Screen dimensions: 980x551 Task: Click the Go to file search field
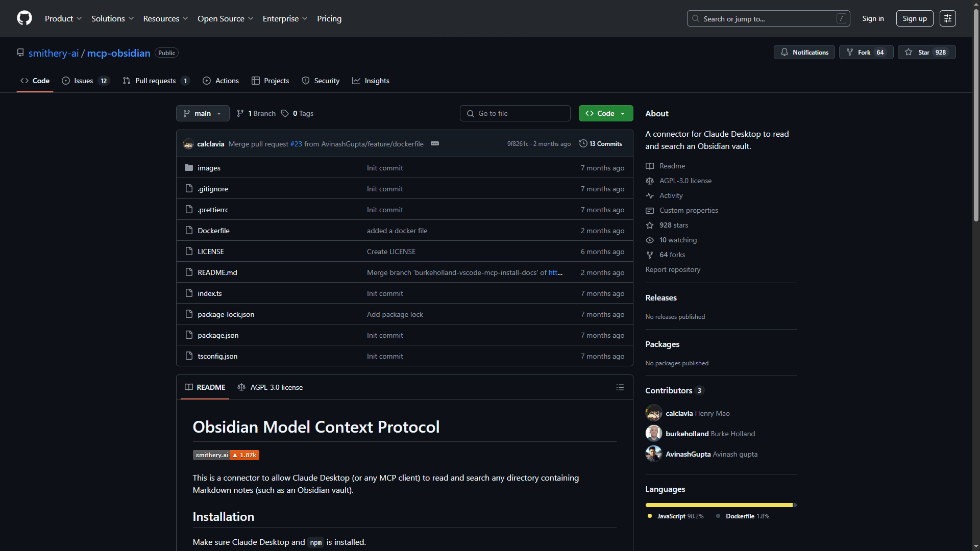pos(514,113)
